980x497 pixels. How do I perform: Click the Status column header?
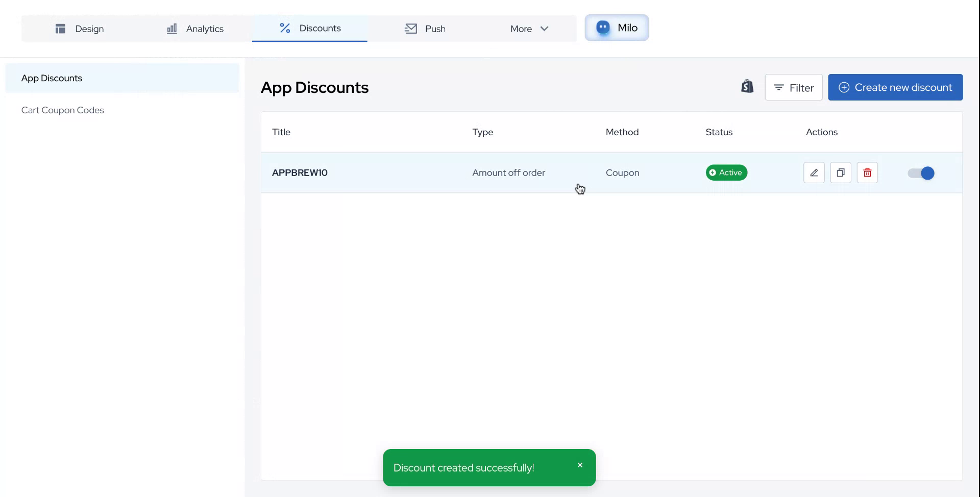coord(719,132)
